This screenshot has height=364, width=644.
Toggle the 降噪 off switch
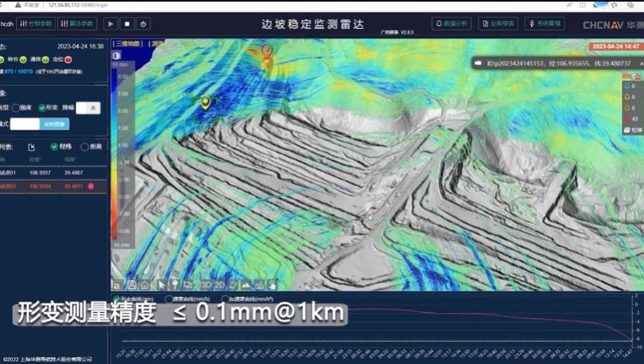(88, 107)
